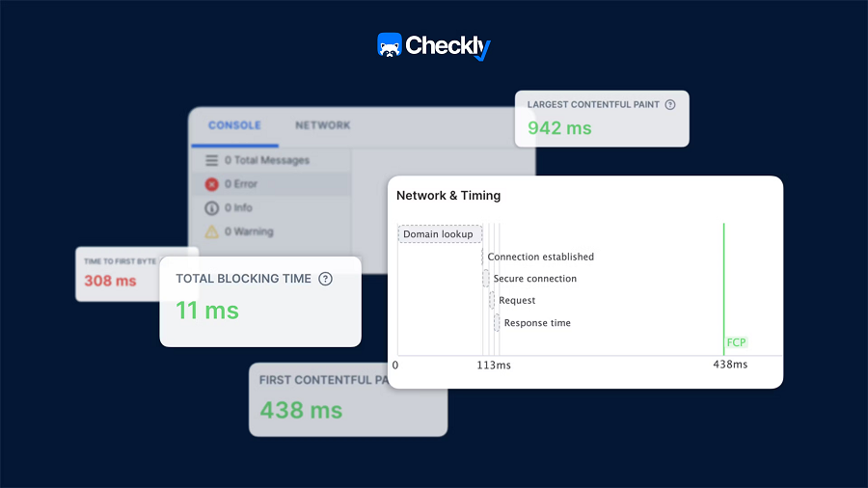
Task: Click the Largest Contentful Paint title
Action: 593,104
